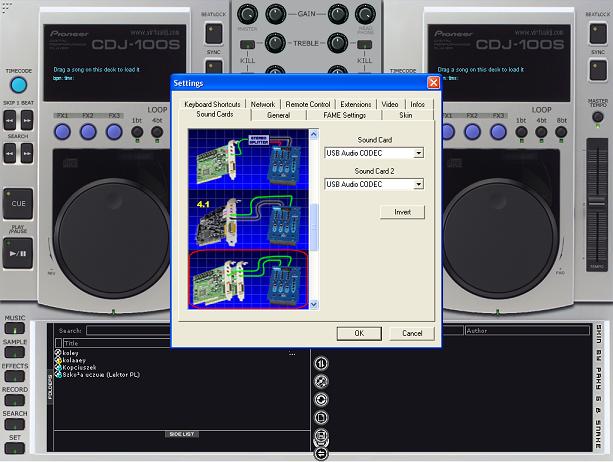Search forward on the left deck
This screenshot has height=462, width=613.
pyautogui.click(x=27, y=153)
